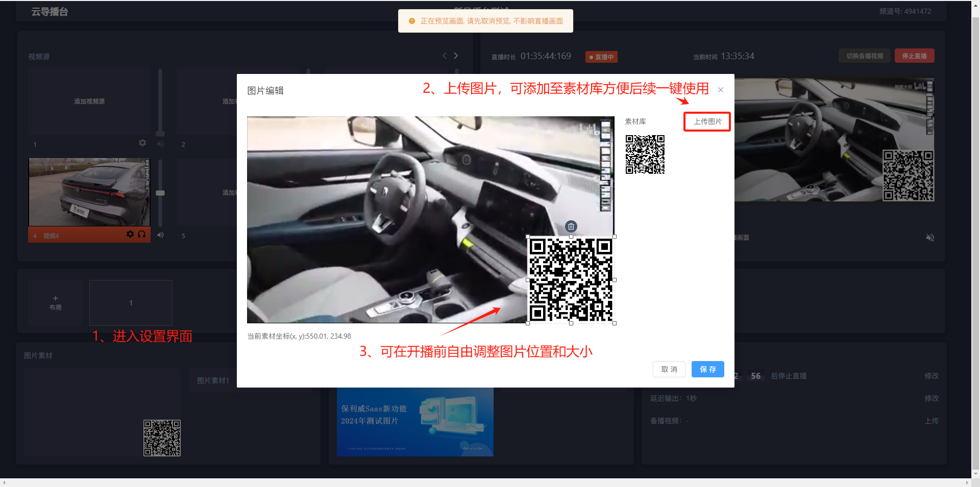Mute the 视频4 speaker
This screenshot has height=487, width=980.
coord(160,235)
